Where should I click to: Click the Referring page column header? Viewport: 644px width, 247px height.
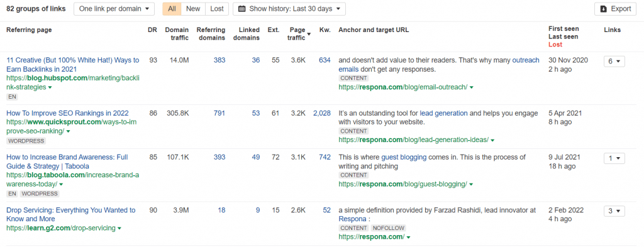(x=29, y=30)
